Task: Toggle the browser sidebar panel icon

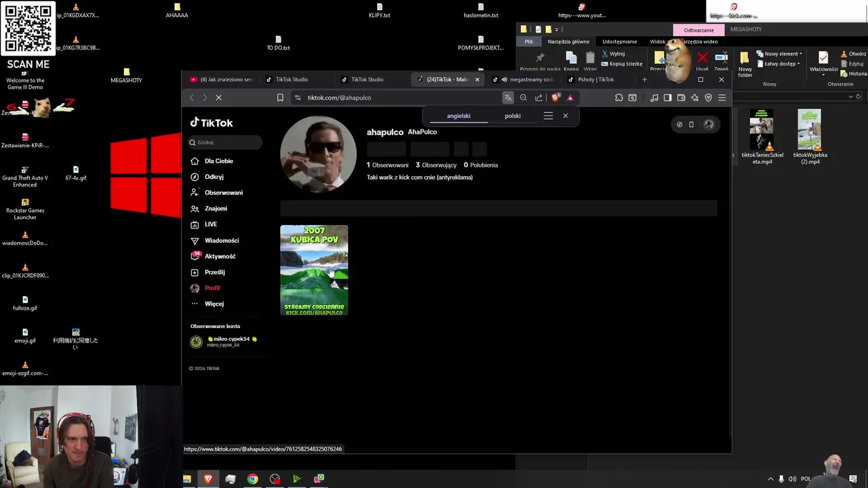Action: (x=667, y=98)
